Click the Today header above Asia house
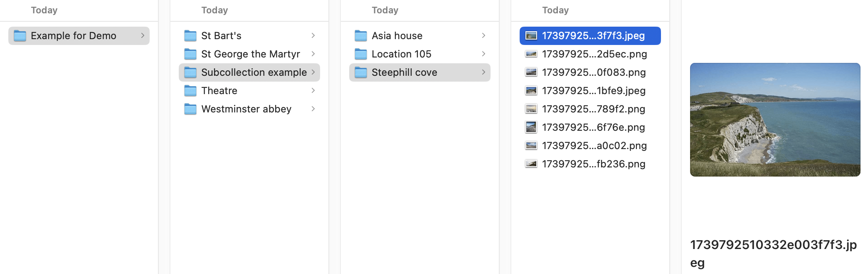The image size is (868, 274). tap(385, 10)
